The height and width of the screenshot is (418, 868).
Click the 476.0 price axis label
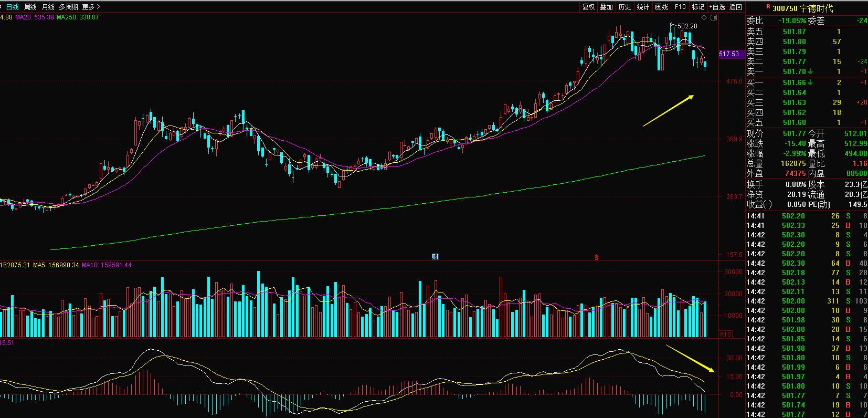click(734, 81)
